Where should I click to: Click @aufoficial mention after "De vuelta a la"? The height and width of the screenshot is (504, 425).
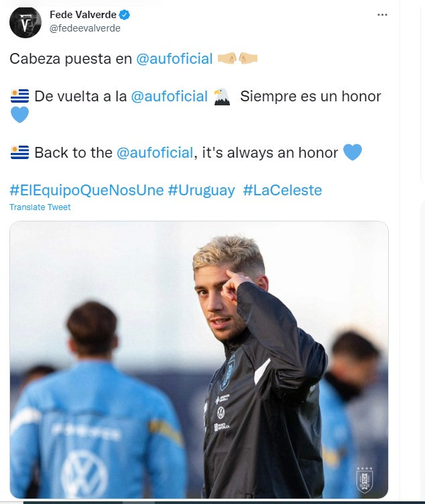click(x=169, y=97)
